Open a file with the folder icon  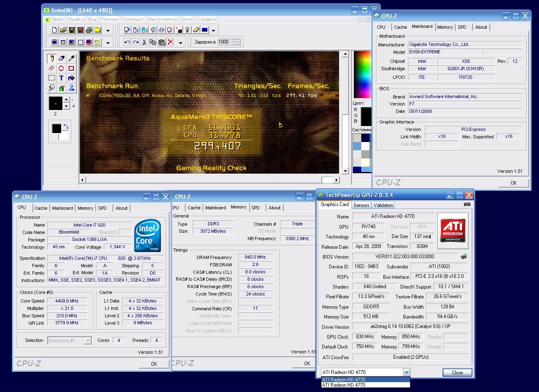tap(63, 30)
